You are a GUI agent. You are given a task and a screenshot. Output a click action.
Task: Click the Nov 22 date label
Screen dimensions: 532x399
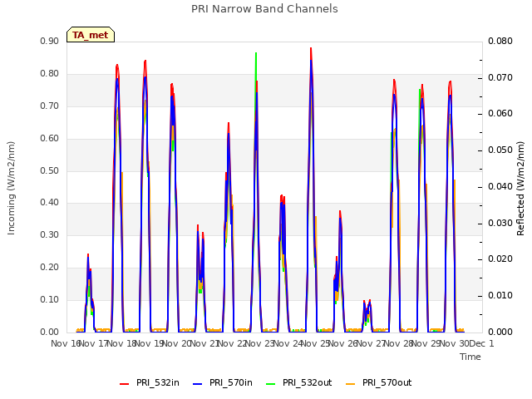click(232, 343)
